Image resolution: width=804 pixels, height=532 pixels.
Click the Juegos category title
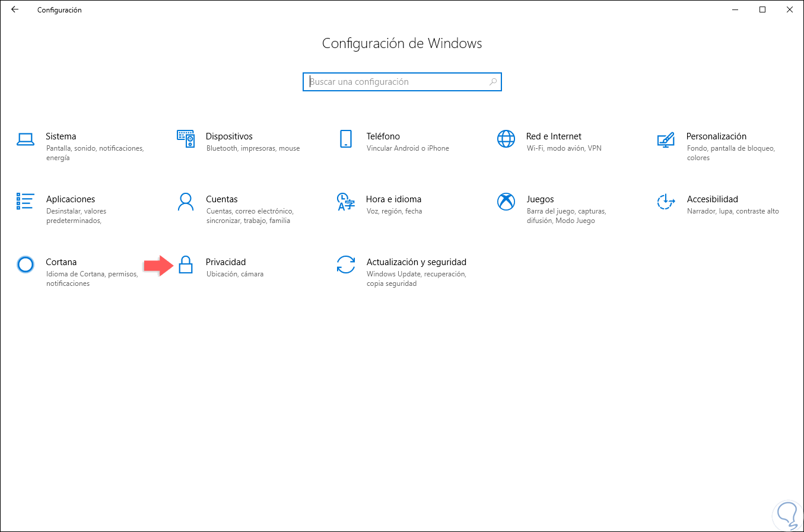pyautogui.click(x=540, y=199)
